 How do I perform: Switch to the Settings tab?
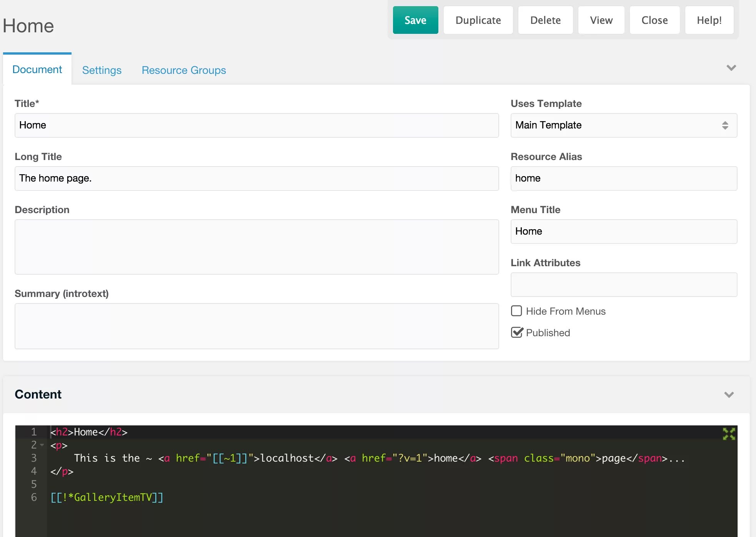tap(102, 70)
